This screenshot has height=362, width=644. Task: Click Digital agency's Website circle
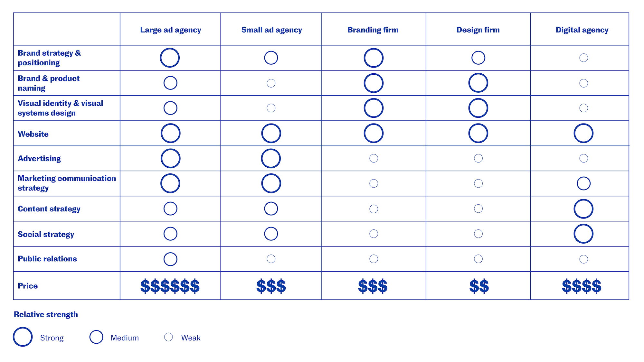click(583, 133)
